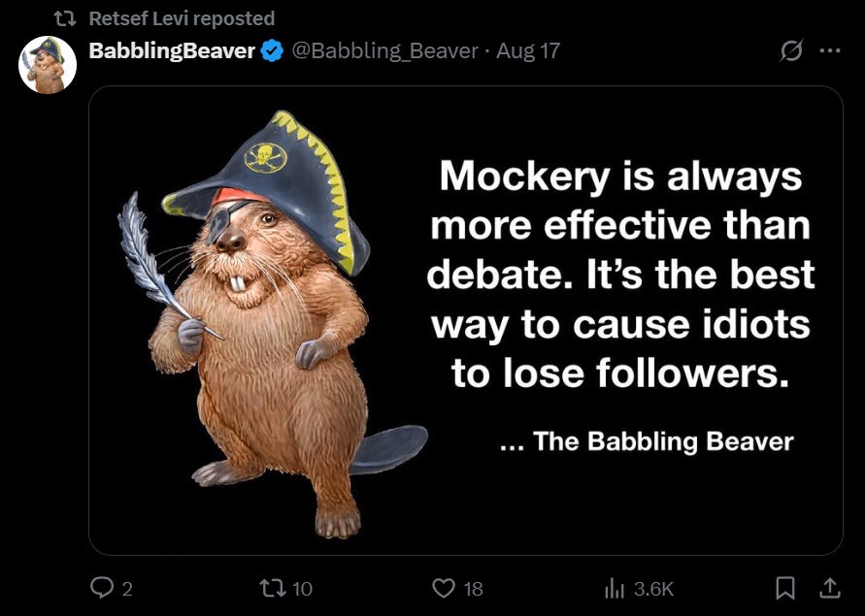Click the 3.6K views count
Screen dimensions: 865x616
tap(653, 590)
